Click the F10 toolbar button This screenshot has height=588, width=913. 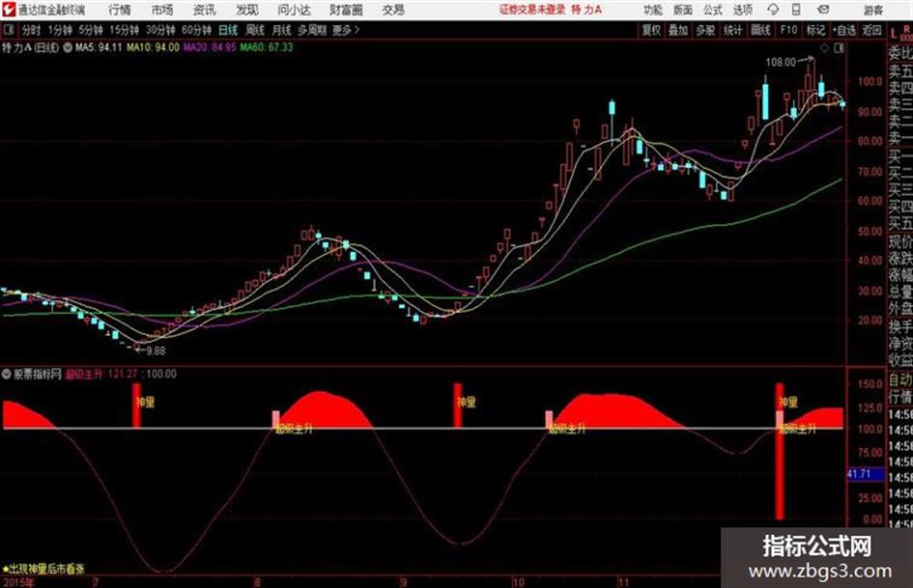(789, 30)
